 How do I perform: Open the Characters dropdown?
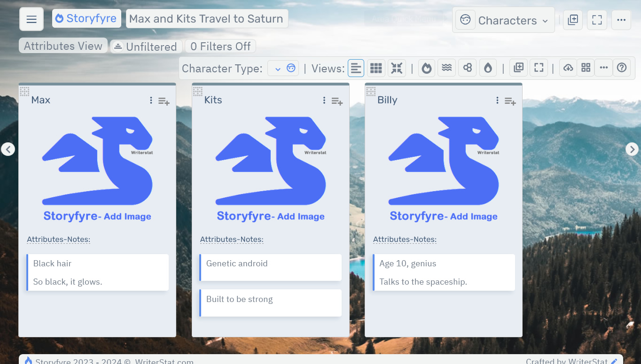click(x=503, y=20)
